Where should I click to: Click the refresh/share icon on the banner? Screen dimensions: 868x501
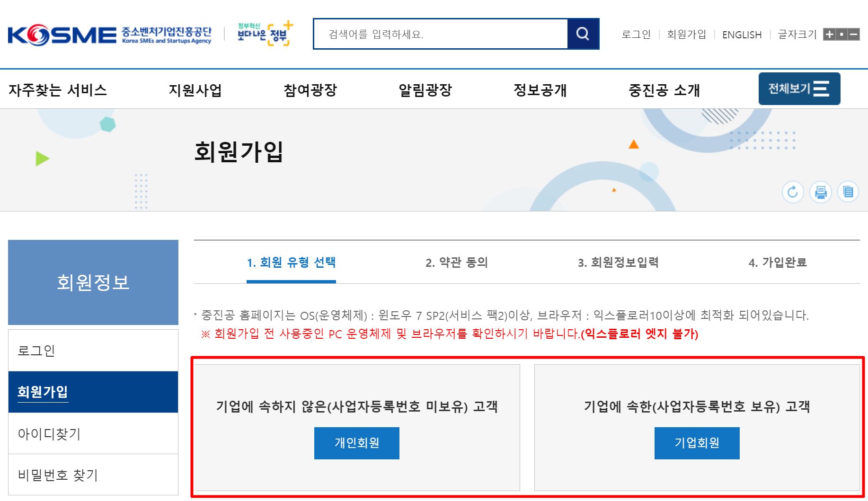(793, 192)
